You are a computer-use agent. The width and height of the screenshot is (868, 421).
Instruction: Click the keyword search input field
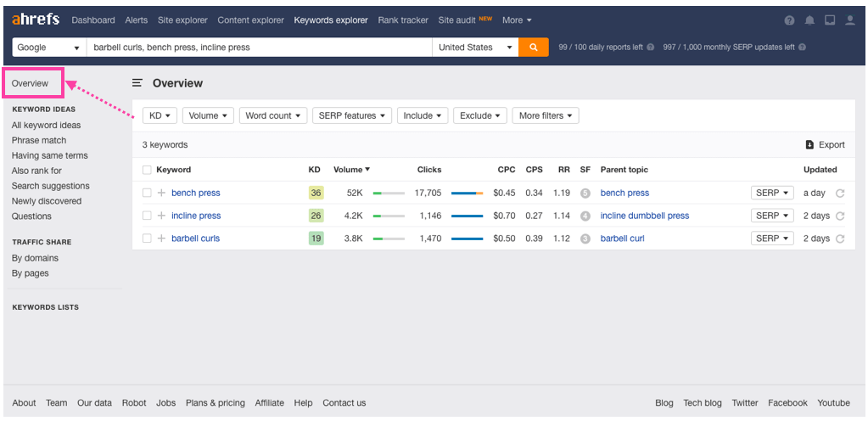[x=259, y=47]
